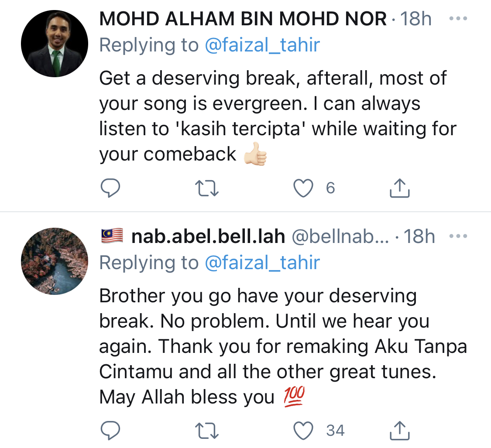491x448 pixels.
Task: Open the first tweet's 18h timestamp
Action: coord(416,19)
